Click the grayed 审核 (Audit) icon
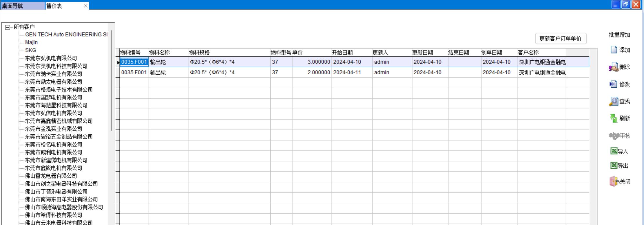 pos(614,136)
